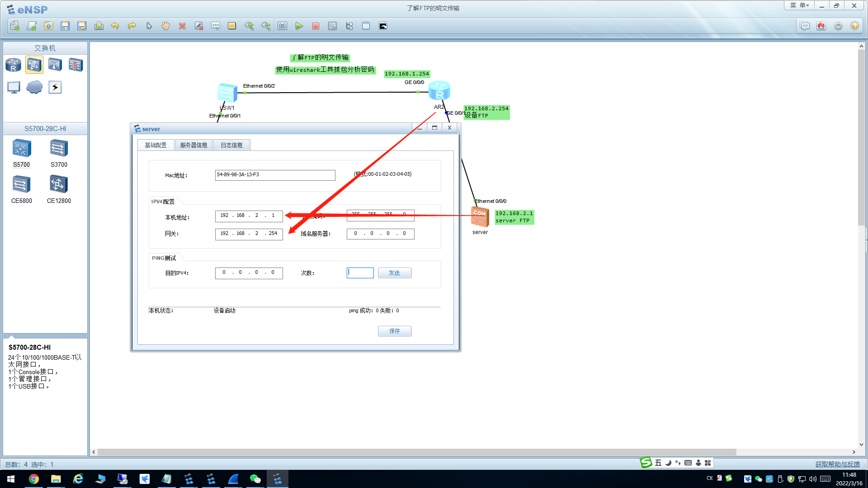Click the zoom in magnifier icon
The width and height of the screenshot is (868, 488).
click(249, 26)
